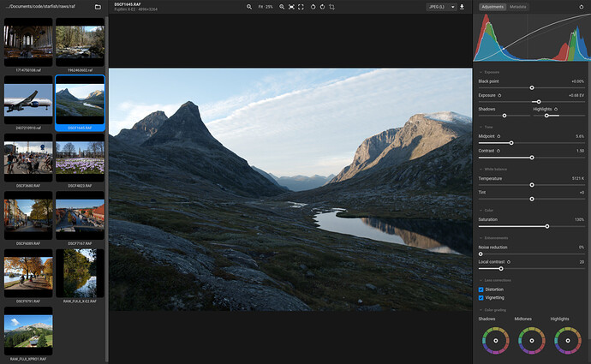Reset the Exposure value icon

click(500, 95)
